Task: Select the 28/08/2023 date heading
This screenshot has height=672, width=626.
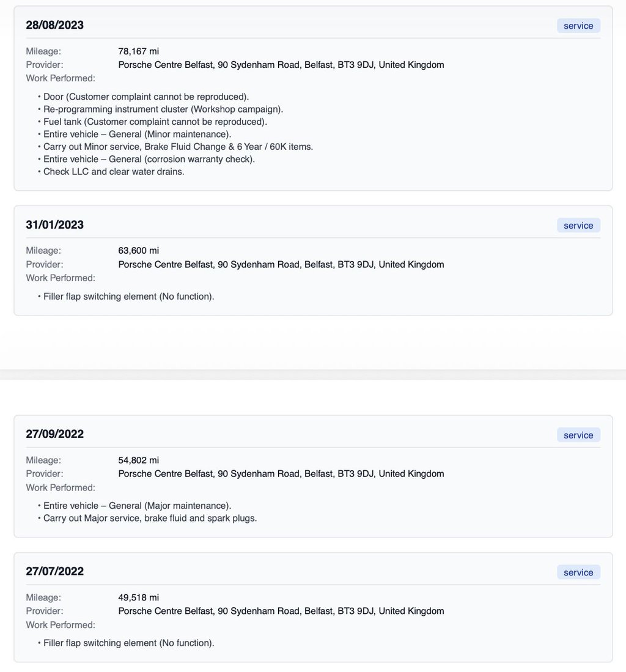Action: click(55, 25)
